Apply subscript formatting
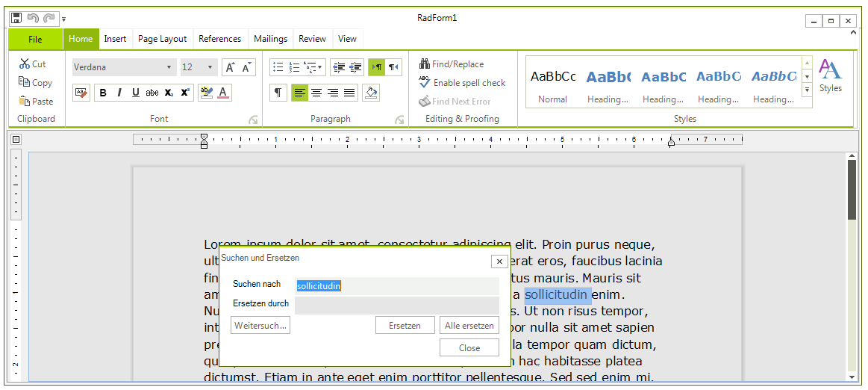Screen dimensions: 868x390 click(169, 93)
